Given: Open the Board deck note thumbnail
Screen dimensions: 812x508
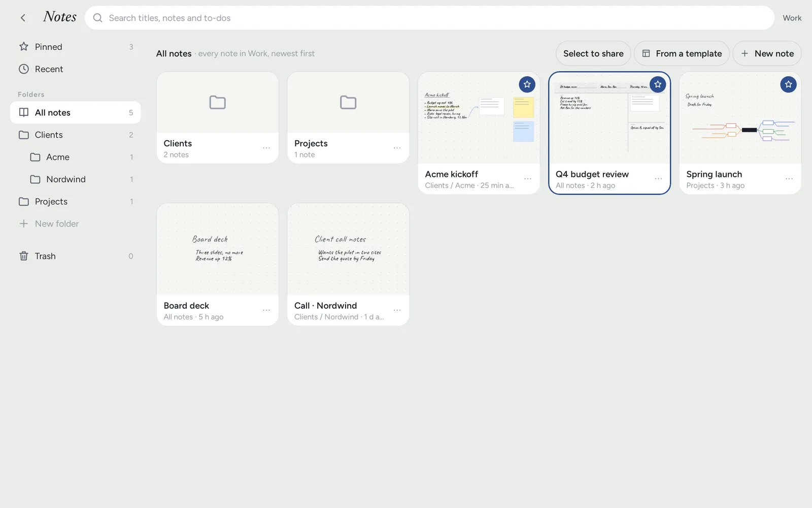Looking at the screenshot, I should pyautogui.click(x=217, y=249).
